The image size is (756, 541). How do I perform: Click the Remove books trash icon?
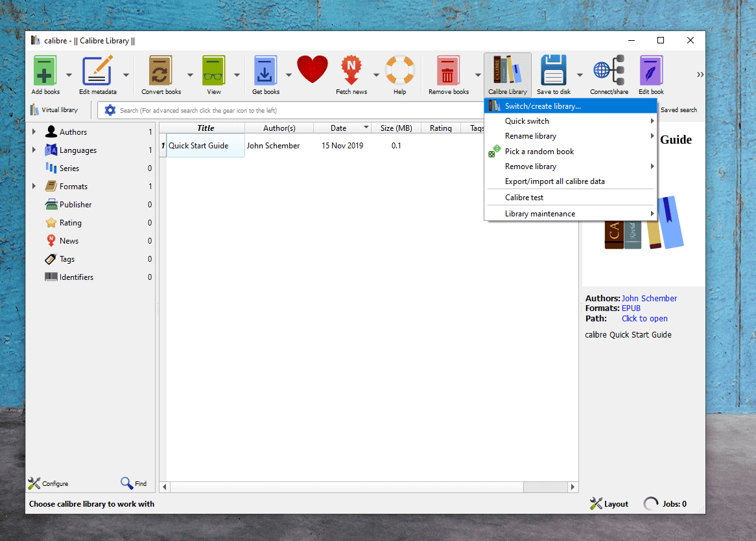[448, 71]
